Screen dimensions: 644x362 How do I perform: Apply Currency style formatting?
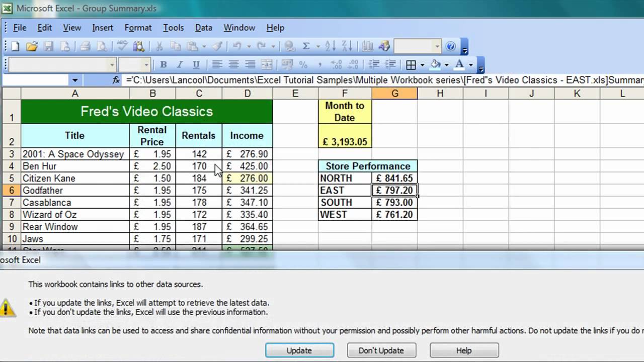(x=287, y=65)
